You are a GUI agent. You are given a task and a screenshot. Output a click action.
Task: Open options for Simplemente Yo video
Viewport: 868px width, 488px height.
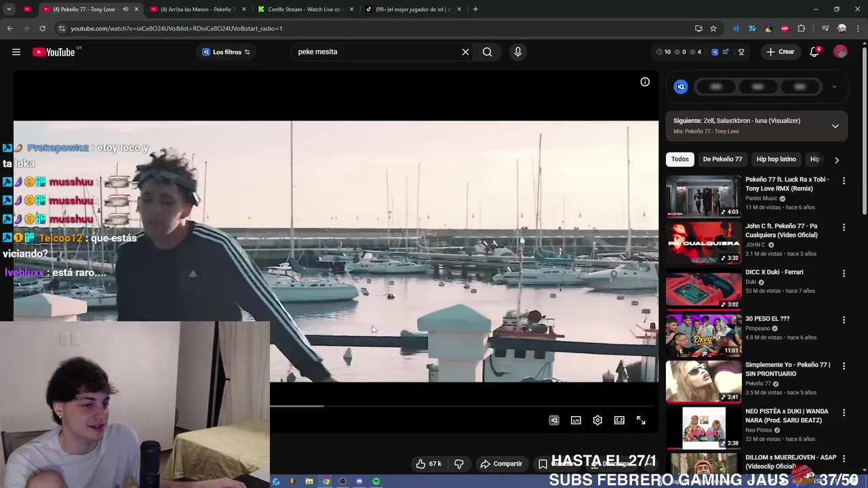click(844, 365)
